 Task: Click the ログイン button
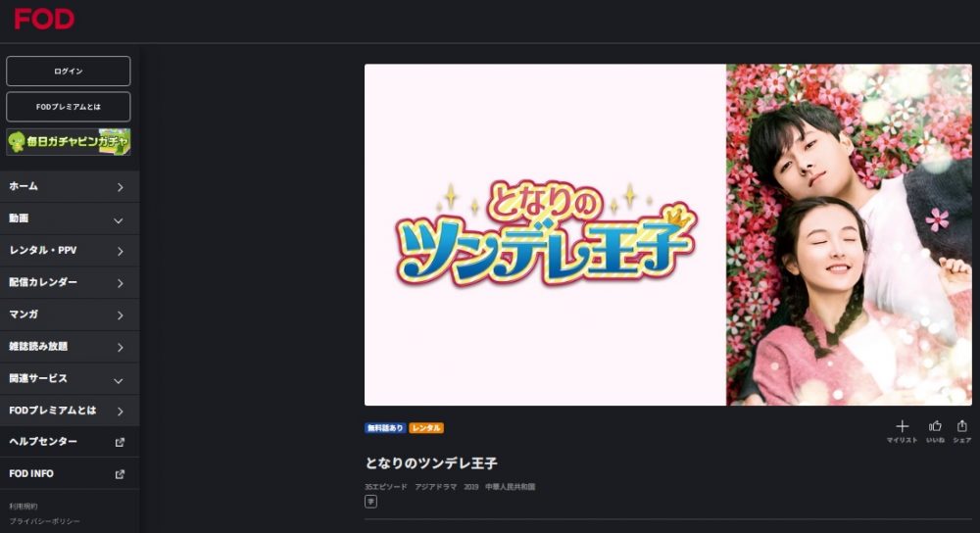tap(69, 72)
